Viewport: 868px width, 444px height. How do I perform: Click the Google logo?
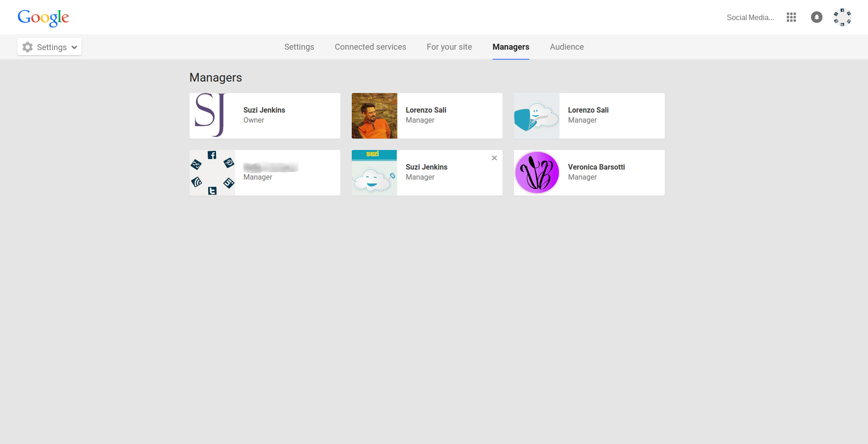click(x=43, y=17)
